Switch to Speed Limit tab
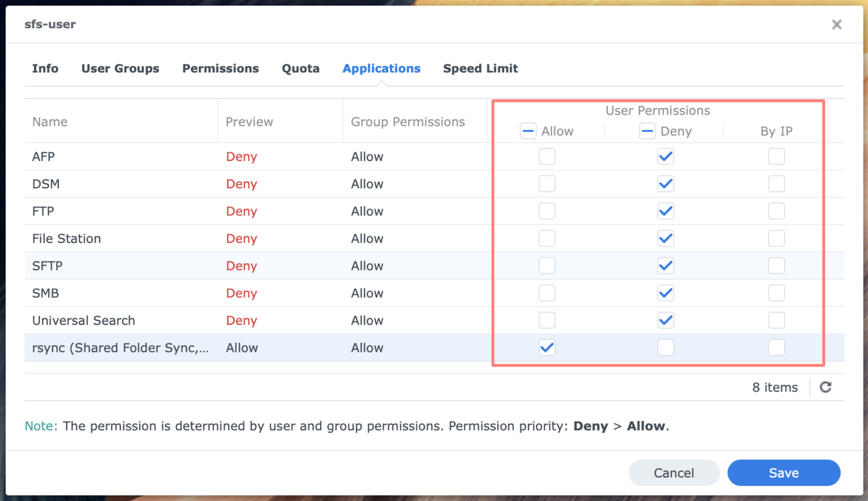Image resolution: width=868 pixels, height=501 pixels. (480, 68)
